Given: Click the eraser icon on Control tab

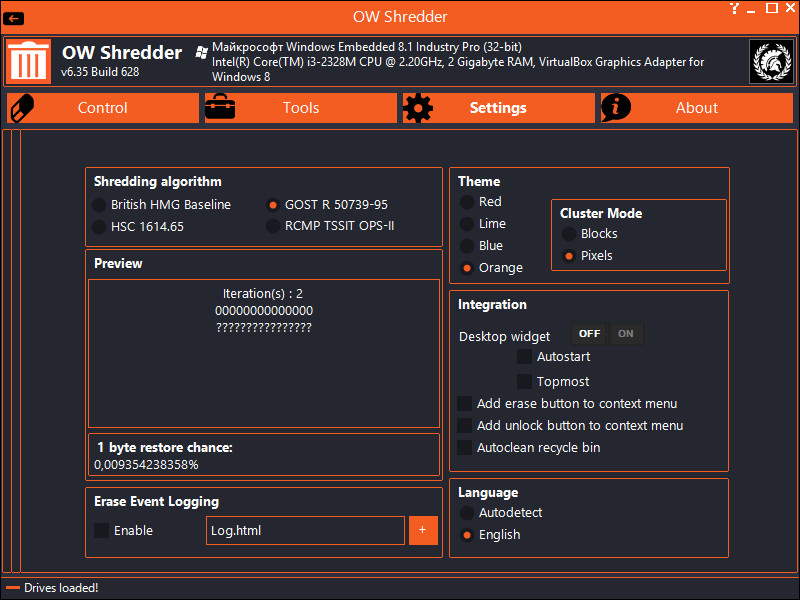Looking at the screenshot, I should pyautogui.click(x=22, y=108).
